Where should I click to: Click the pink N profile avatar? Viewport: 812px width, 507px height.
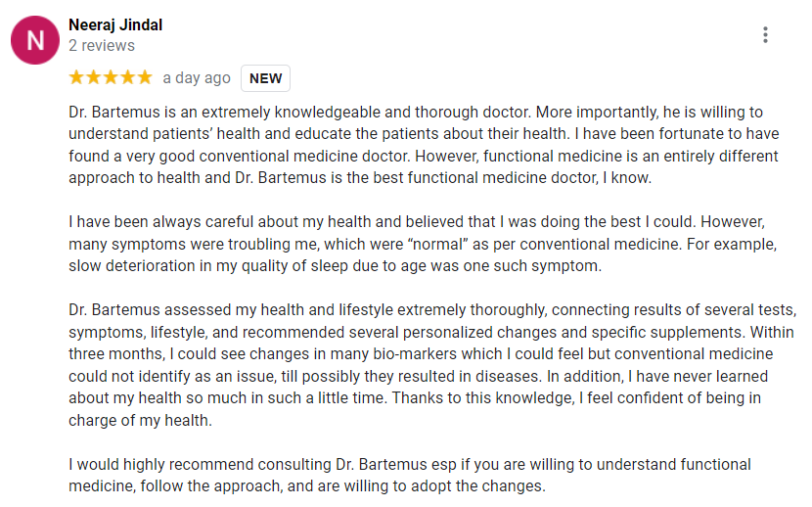click(x=34, y=40)
